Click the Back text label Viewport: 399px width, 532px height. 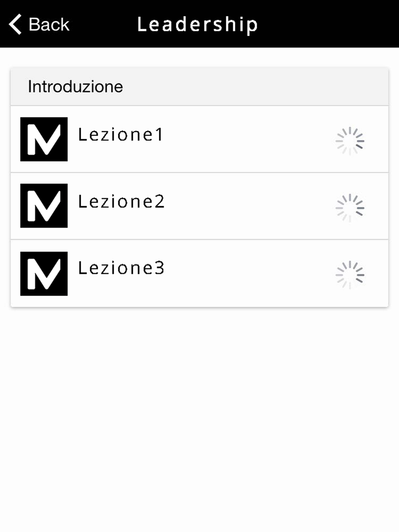pos(49,24)
